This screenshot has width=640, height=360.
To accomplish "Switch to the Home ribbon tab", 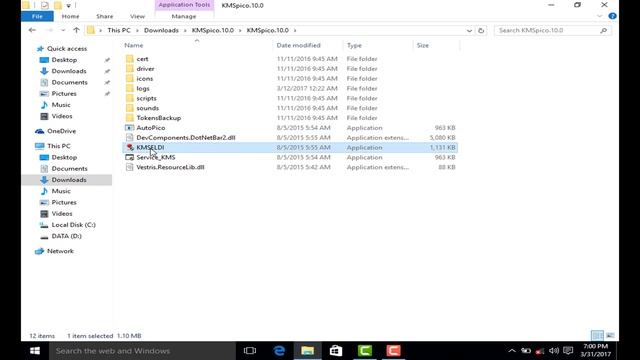I will coord(70,16).
